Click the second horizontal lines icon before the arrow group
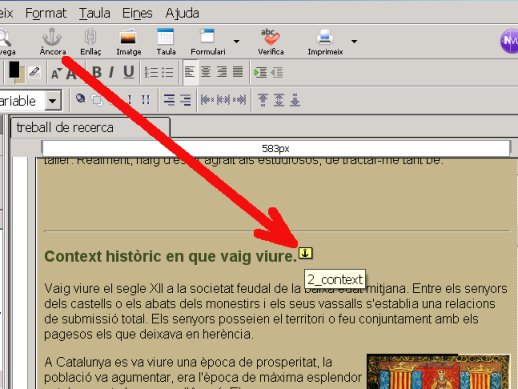The height and width of the screenshot is (389, 518). (185, 100)
